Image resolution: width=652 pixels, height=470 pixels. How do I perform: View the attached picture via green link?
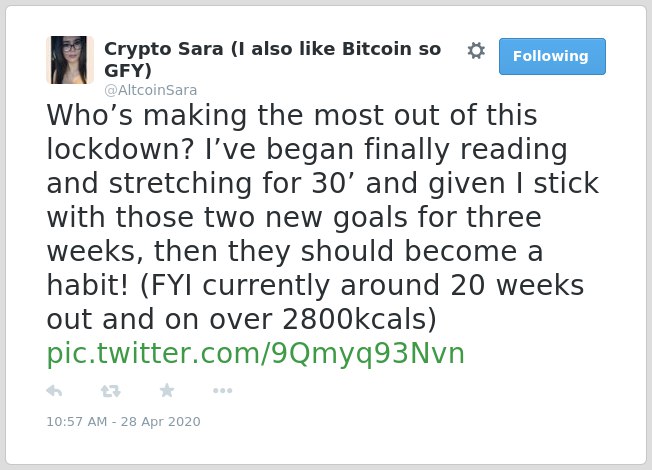(255, 354)
